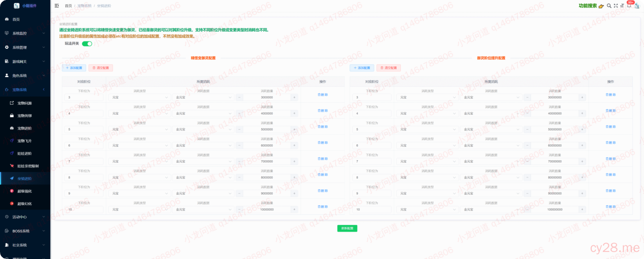644x259 pixels.
Task: Click the green 更新配置 button
Action: [347, 228]
